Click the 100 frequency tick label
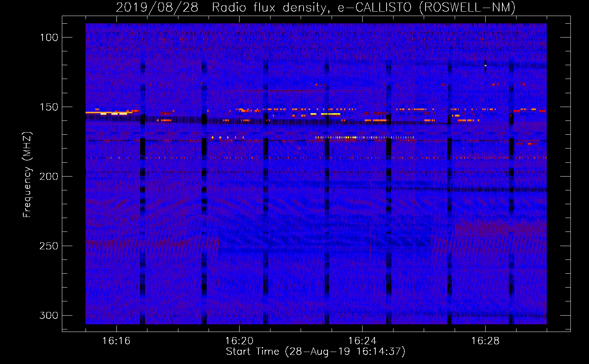This screenshot has height=364, width=589. pos(49,37)
